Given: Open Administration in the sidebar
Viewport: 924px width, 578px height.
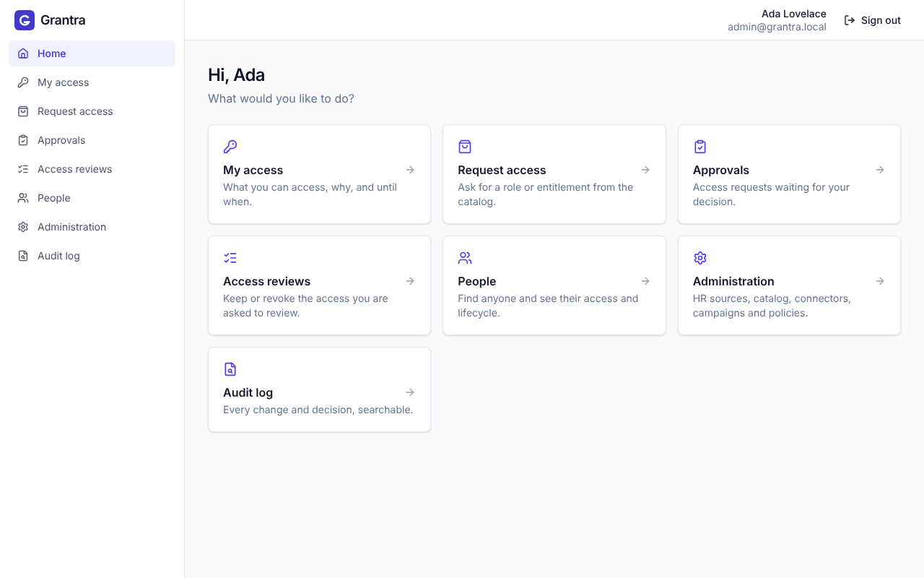Looking at the screenshot, I should [x=92, y=227].
